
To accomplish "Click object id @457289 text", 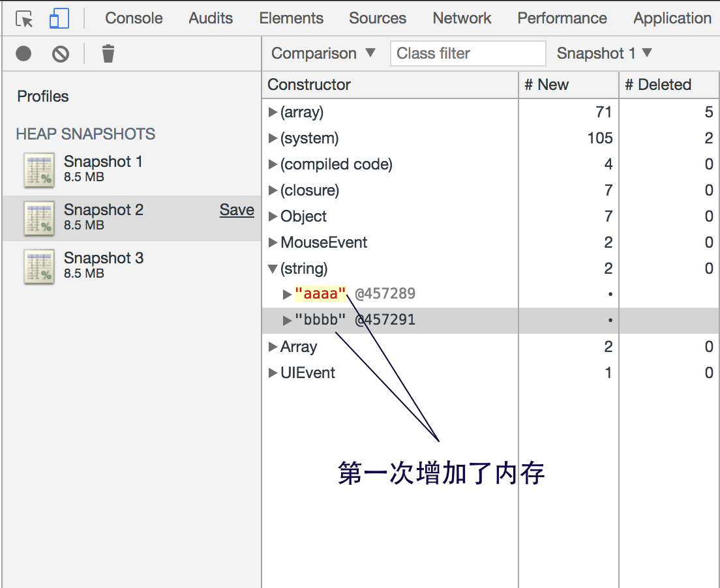I will pos(385,293).
